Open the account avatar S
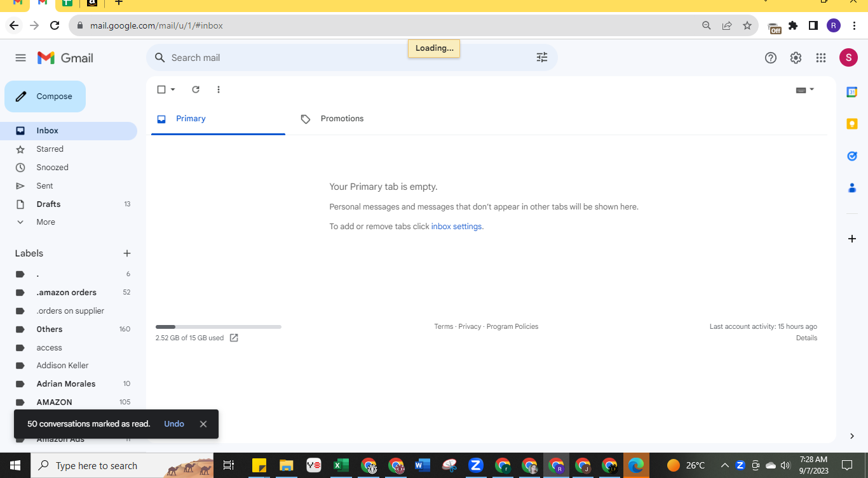 pyautogui.click(x=848, y=58)
